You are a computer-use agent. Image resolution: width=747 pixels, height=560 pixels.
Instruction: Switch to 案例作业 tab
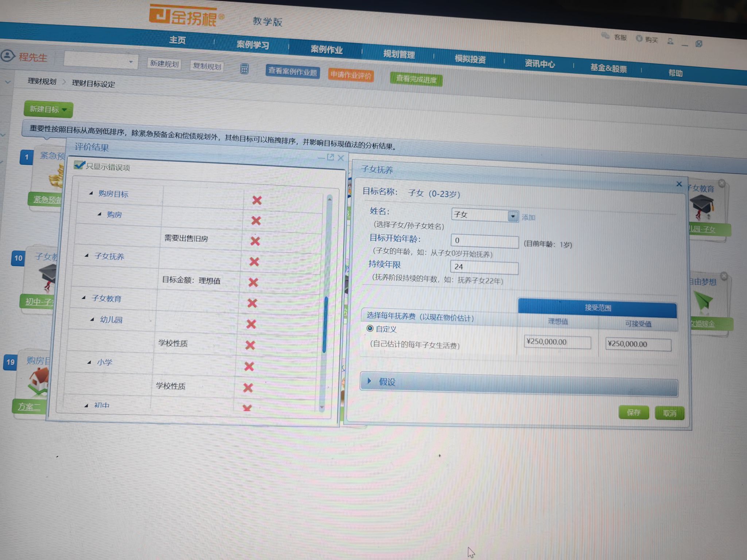coord(326,49)
